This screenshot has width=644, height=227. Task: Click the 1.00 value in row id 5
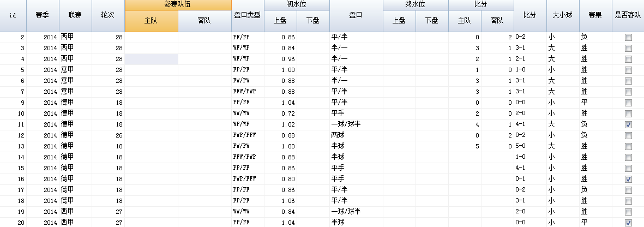(280, 70)
